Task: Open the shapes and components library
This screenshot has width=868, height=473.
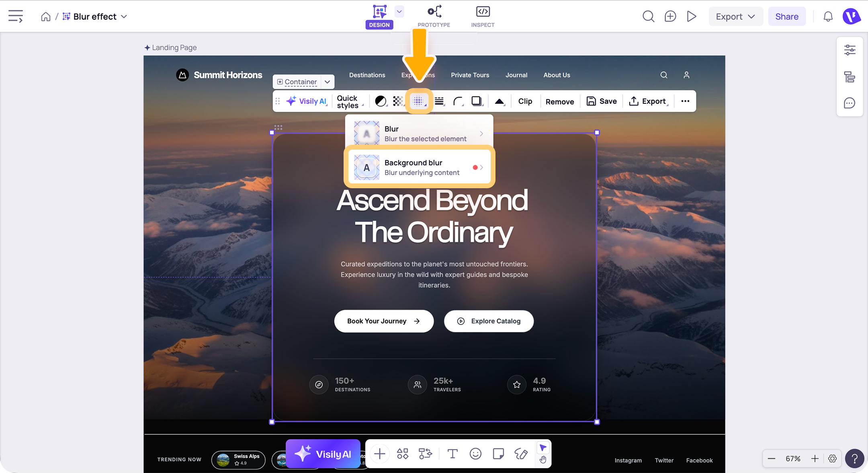Action: pos(402,454)
